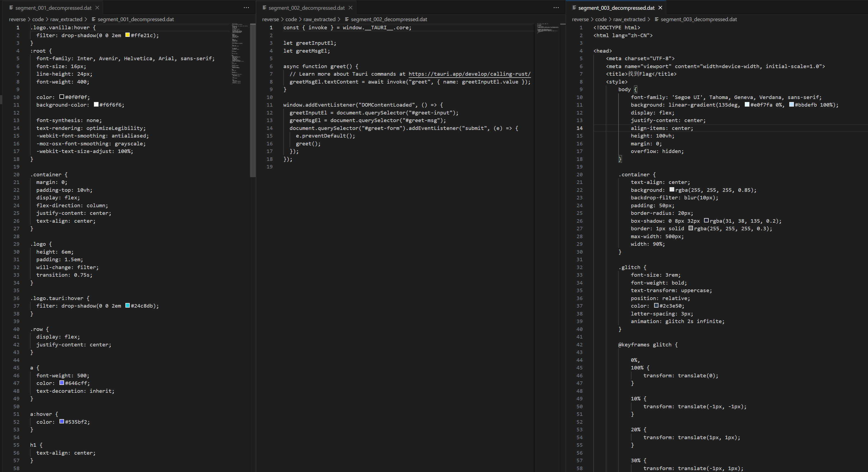
Task: Close the segment_001_decompressed.dat tab
Action: (x=97, y=8)
